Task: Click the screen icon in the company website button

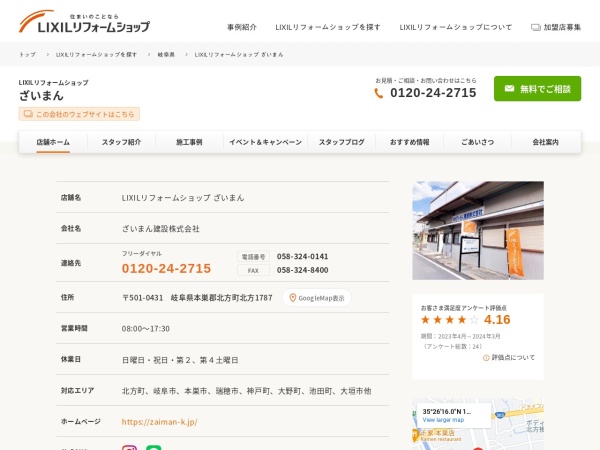Action: pos(28,114)
